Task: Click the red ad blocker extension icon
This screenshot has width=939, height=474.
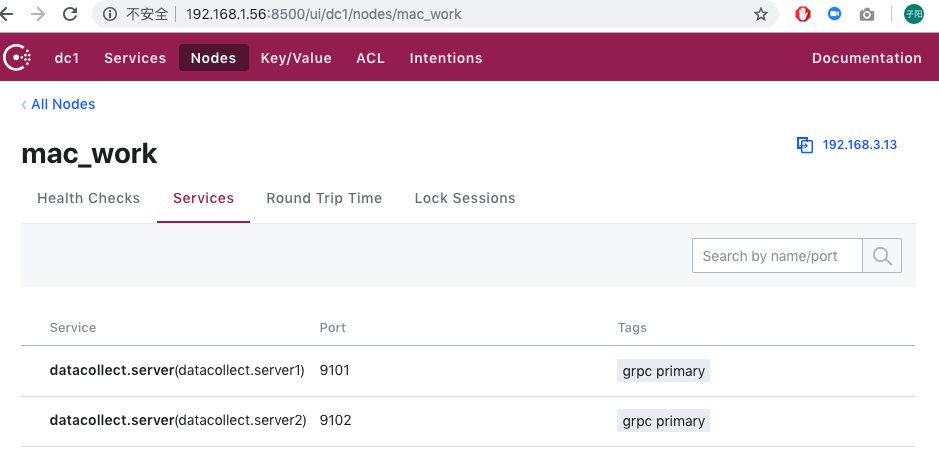Action: tap(802, 15)
